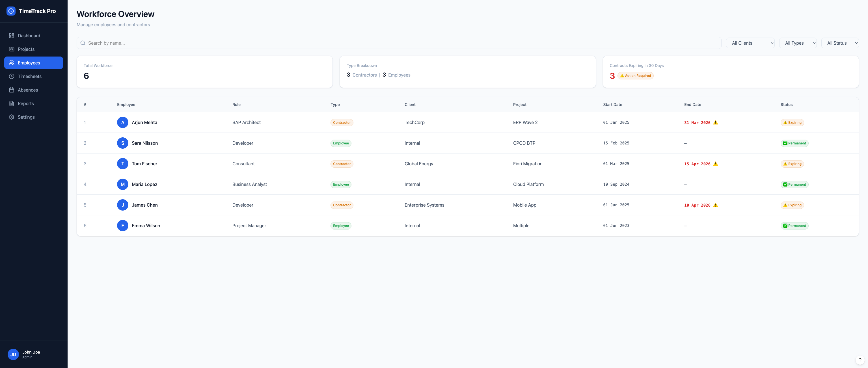Open the All Status dropdown
868x368 pixels.
(x=840, y=43)
